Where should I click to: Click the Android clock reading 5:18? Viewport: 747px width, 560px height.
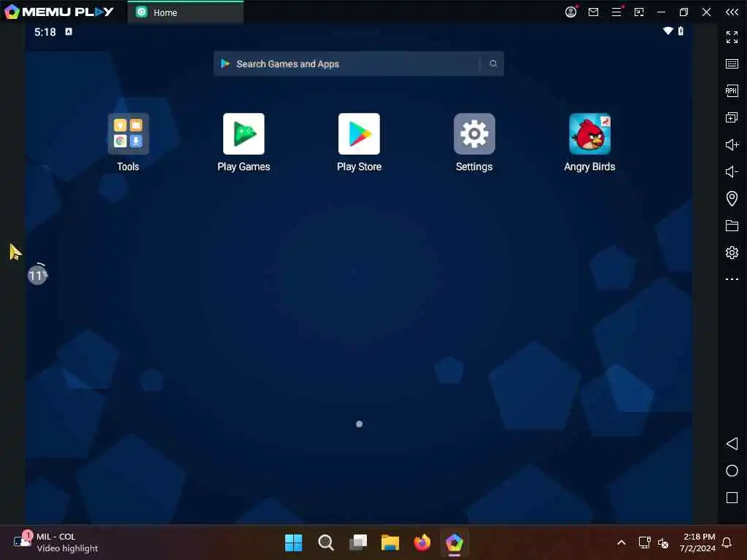44,32
